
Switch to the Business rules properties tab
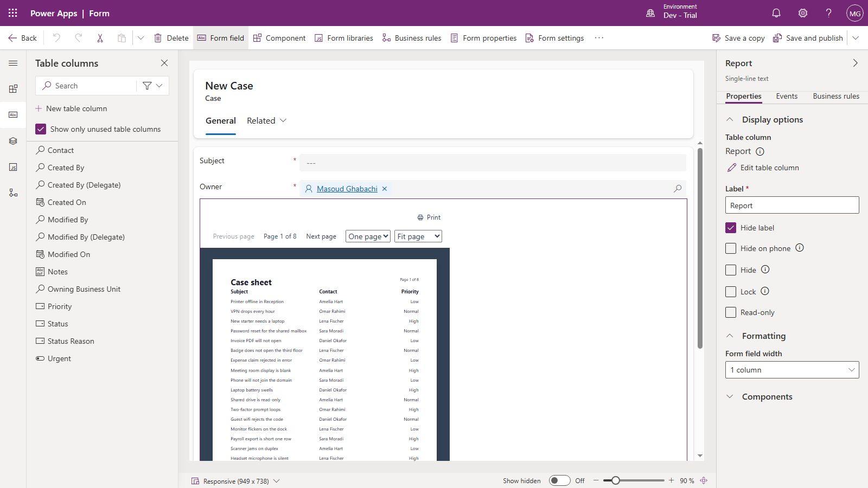(836, 96)
